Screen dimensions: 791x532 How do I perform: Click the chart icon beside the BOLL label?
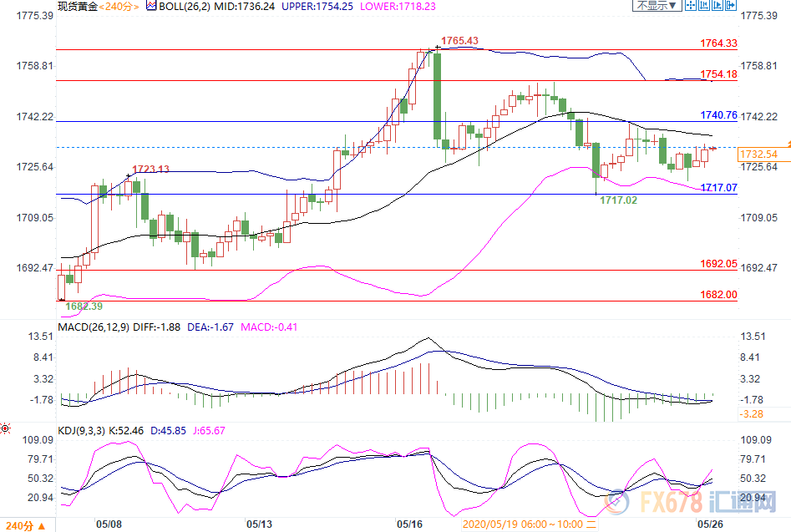(x=150, y=5)
